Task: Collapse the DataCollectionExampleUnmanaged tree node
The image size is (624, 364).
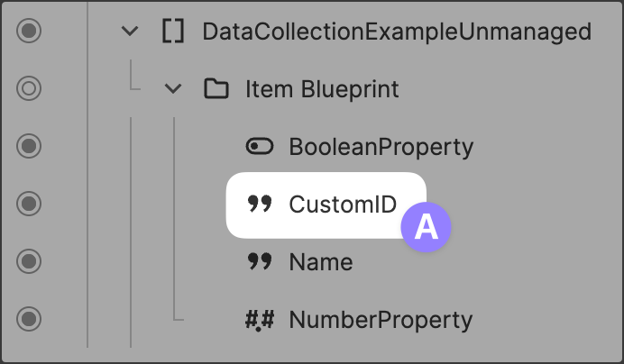Action: [131, 32]
